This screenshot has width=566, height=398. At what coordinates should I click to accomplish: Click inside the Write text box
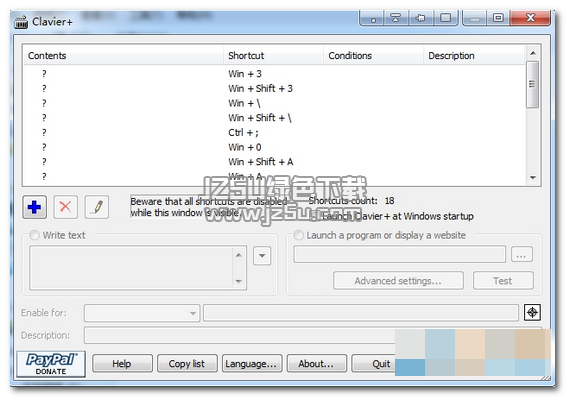[131, 268]
